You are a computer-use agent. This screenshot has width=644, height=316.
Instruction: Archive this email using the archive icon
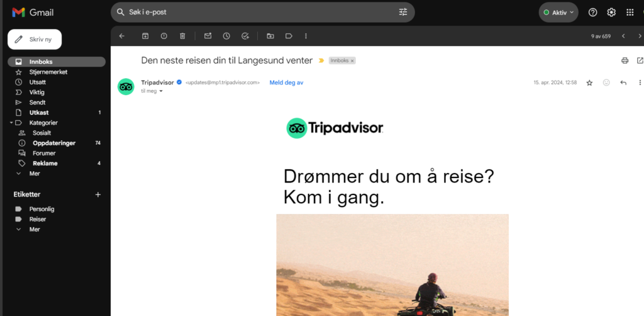(145, 36)
